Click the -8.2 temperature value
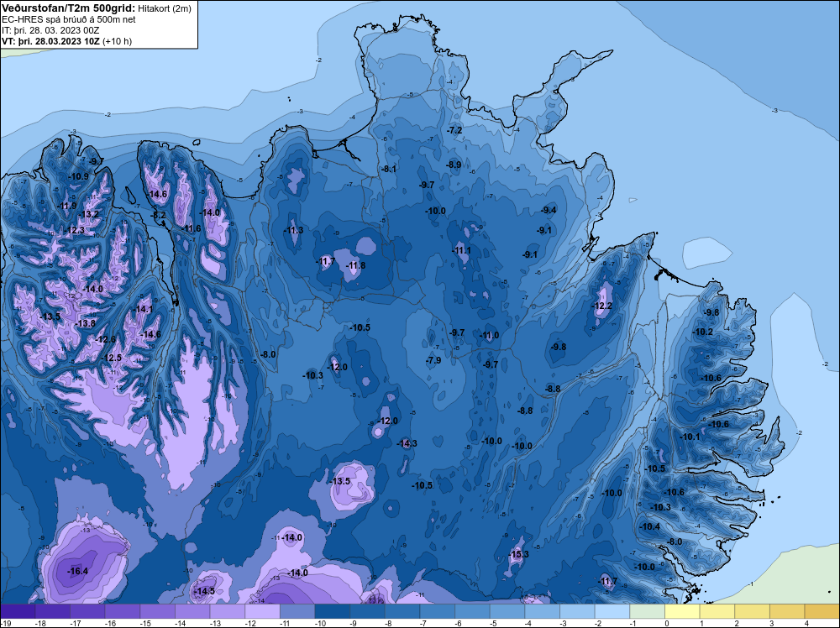 [158, 215]
